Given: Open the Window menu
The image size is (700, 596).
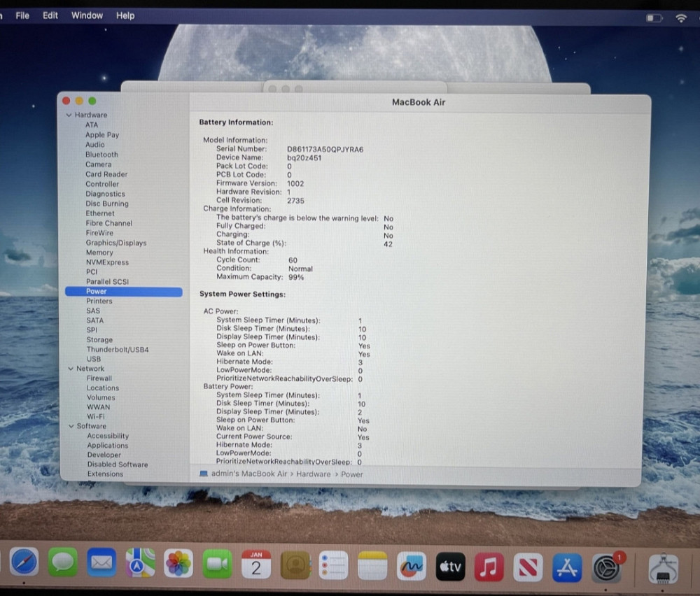Looking at the screenshot, I should point(87,15).
